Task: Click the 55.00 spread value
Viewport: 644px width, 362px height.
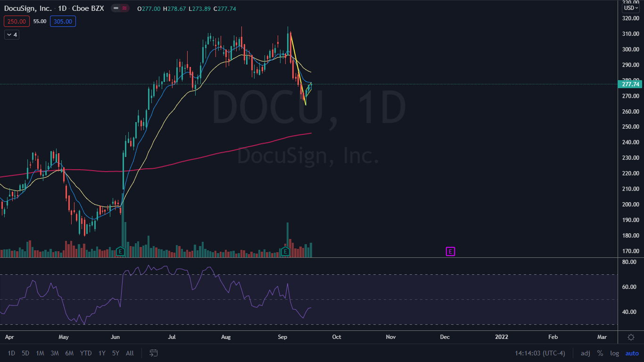Action: [40, 21]
